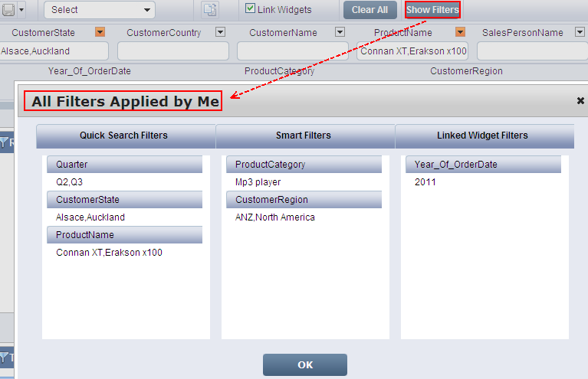The height and width of the screenshot is (379, 588).
Task: Click the funnel icon at the upper left edge
Action: pyautogui.click(x=5, y=142)
